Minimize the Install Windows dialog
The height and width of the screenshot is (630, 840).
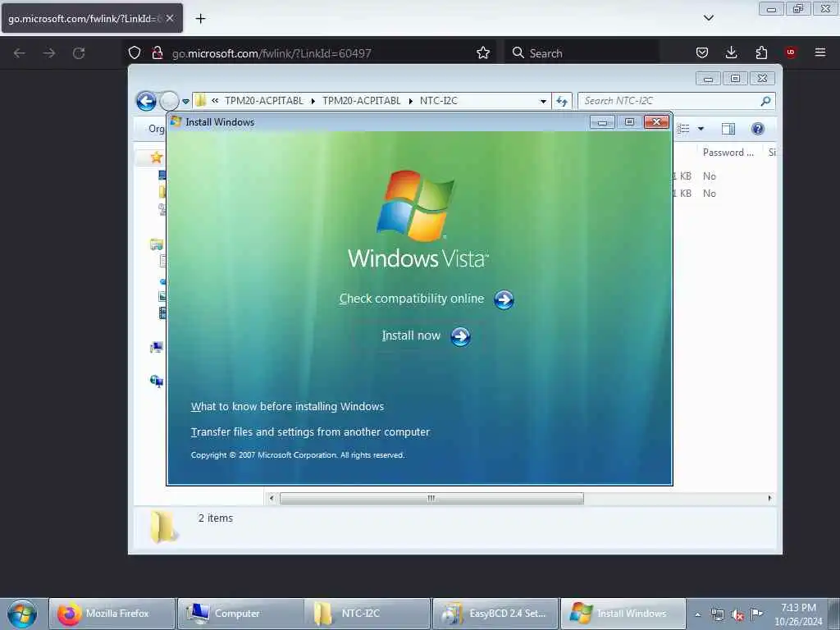click(602, 122)
